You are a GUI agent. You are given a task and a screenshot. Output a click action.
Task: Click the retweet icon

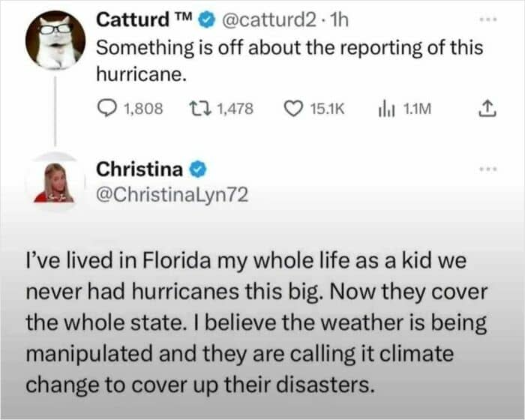(199, 109)
